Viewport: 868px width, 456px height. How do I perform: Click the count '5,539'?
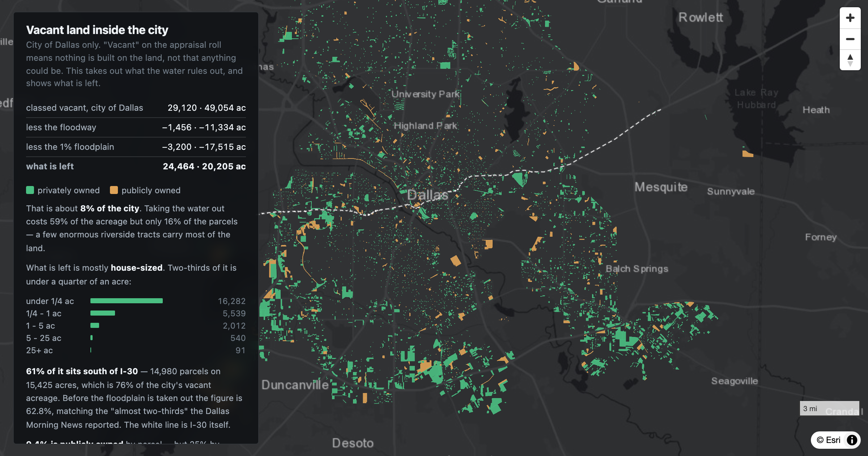click(x=234, y=313)
